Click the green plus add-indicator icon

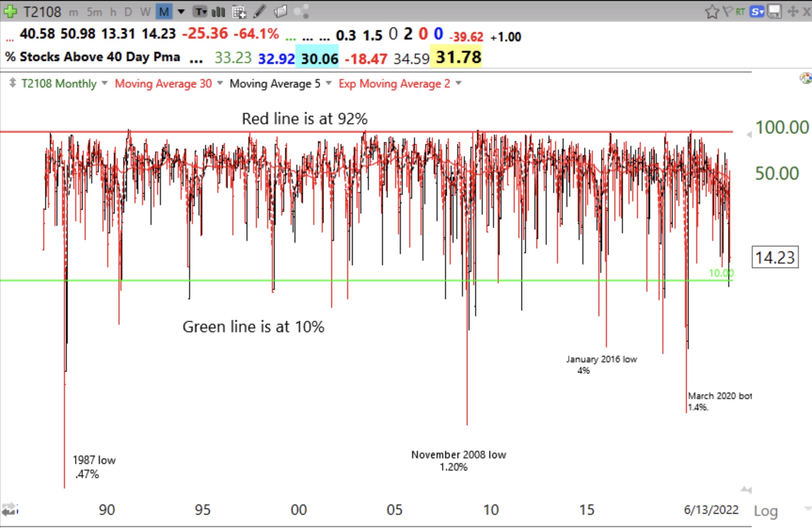pyautogui.click(x=10, y=11)
